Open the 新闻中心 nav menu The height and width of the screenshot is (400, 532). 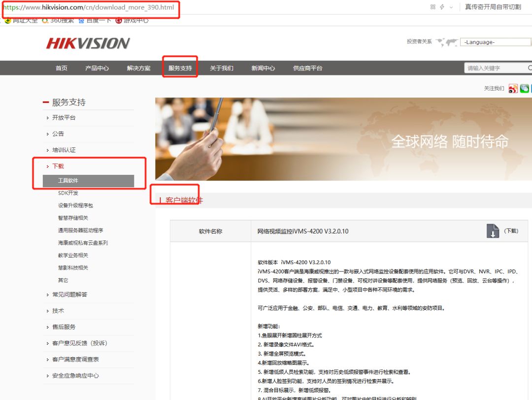(x=263, y=68)
